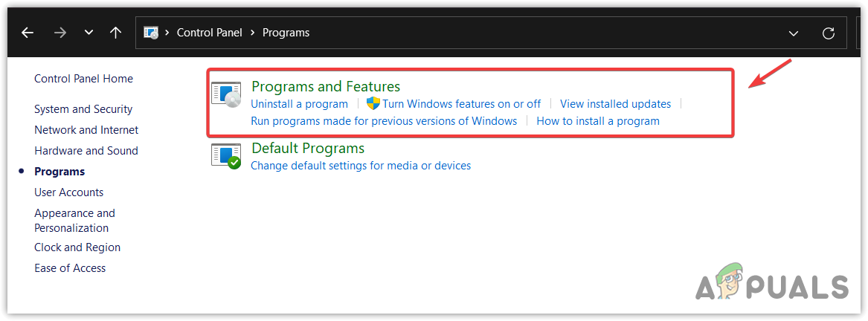Click the Back arrow navigation button
The width and height of the screenshot is (868, 321).
point(28,33)
